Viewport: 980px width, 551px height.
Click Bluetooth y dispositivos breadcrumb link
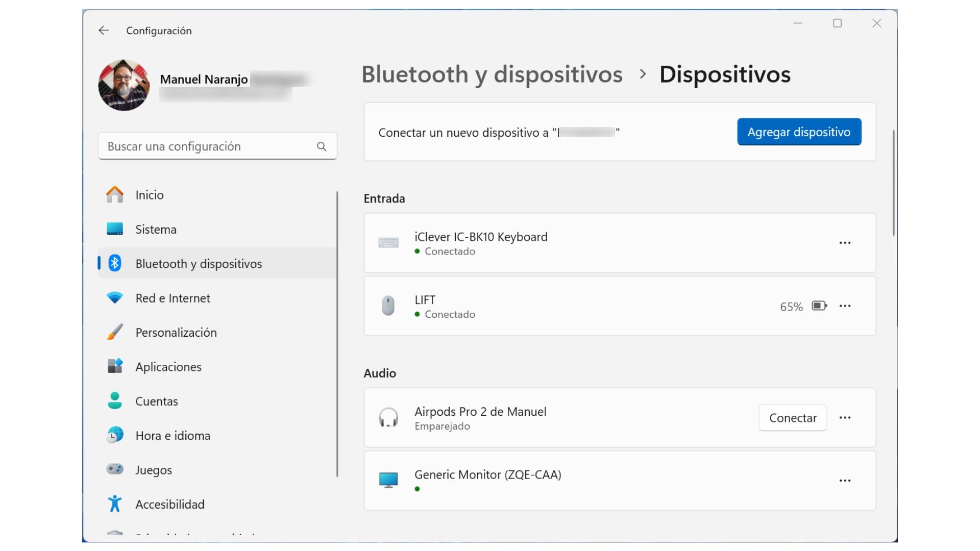492,74
